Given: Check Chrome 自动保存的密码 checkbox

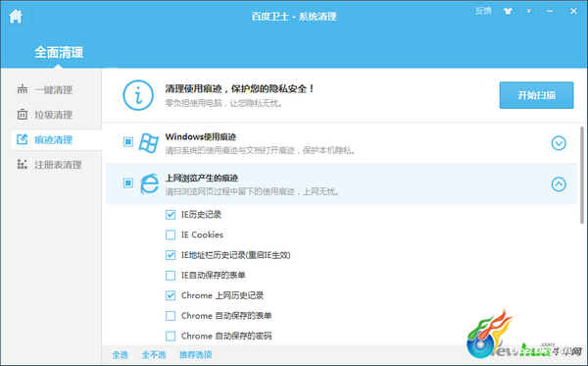Looking at the screenshot, I should (171, 336).
